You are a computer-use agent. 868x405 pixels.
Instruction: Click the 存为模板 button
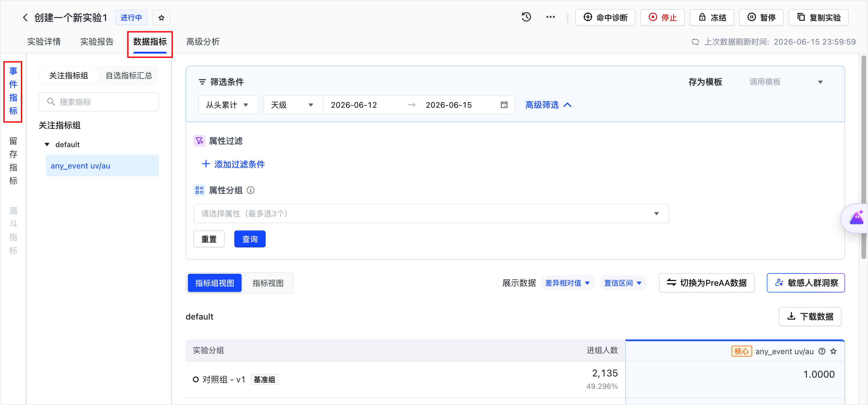click(705, 82)
